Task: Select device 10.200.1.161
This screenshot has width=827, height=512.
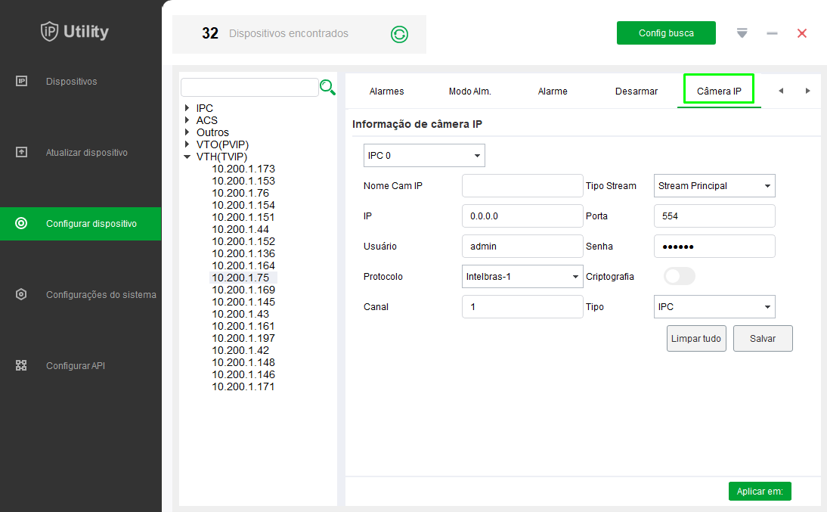Action: click(244, 326)
